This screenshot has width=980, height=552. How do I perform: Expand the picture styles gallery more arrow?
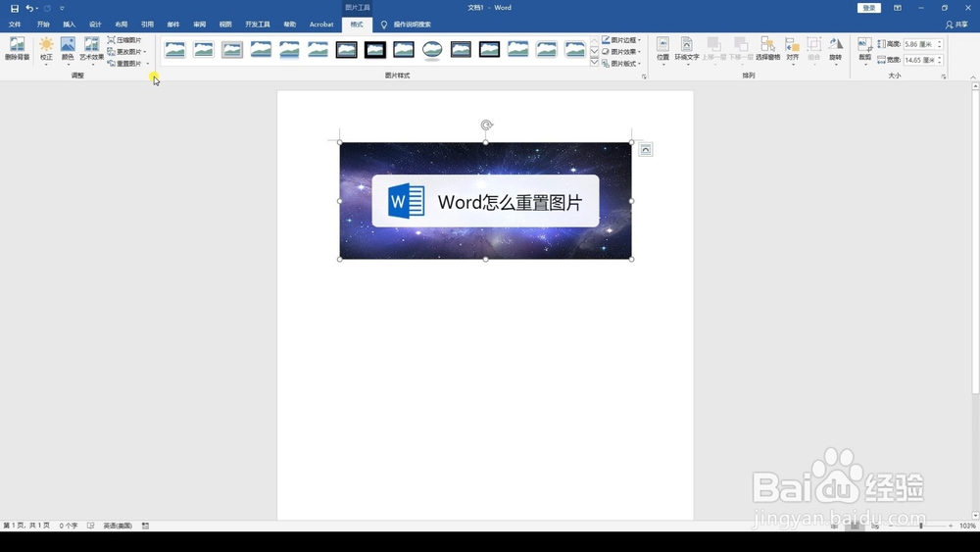click(x=595, y=63)
